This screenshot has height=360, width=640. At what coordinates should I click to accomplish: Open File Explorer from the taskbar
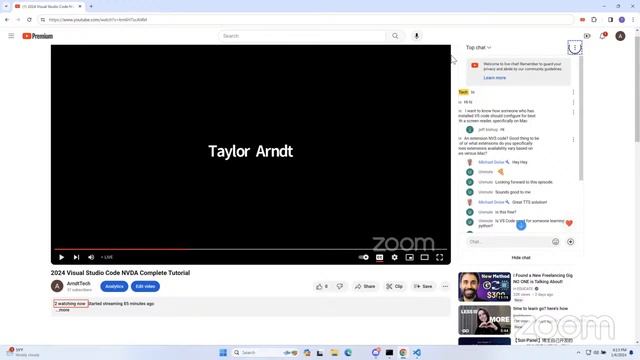(x=334, y=353)
